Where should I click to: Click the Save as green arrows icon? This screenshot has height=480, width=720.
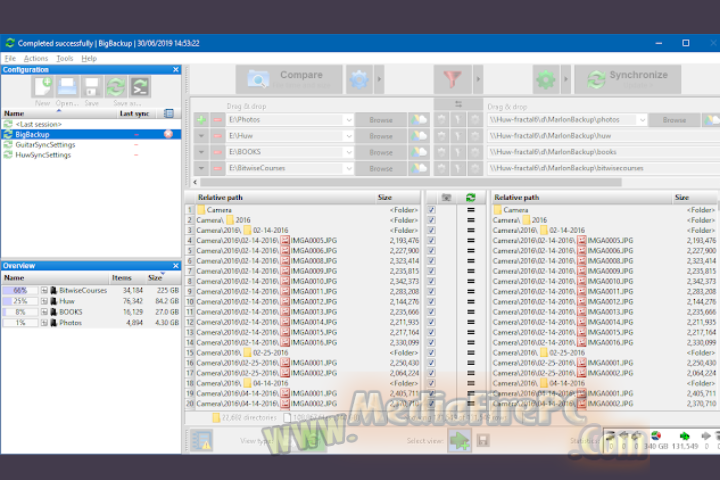tap(116, 87)
